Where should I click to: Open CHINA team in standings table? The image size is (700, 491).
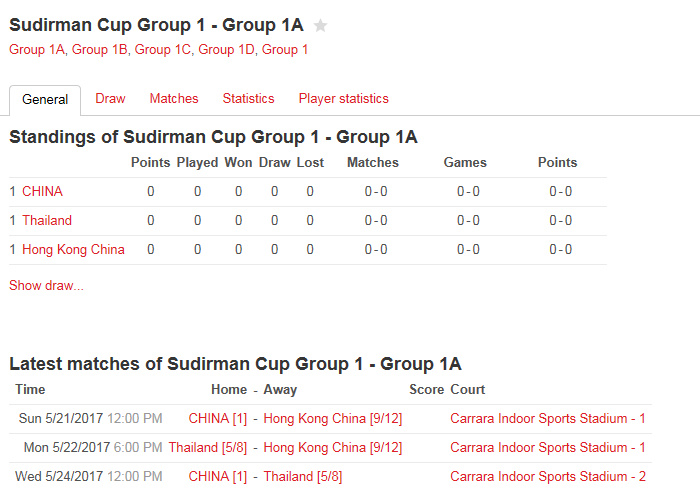tap(42, 192)
